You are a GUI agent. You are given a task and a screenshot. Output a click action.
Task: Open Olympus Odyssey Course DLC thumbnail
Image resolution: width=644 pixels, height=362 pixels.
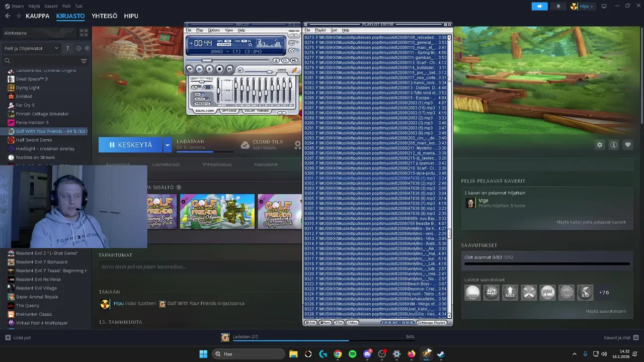pos(217,211)
